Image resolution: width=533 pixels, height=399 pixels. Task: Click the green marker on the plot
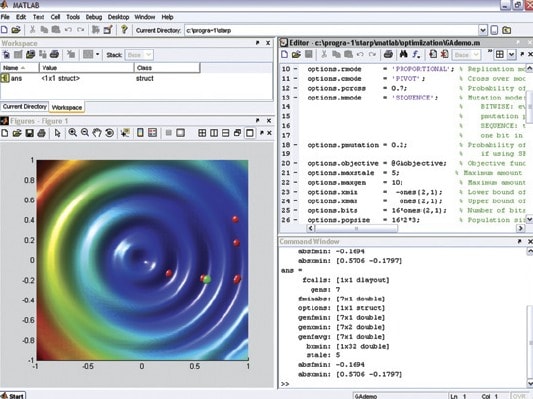coord(207,280)
